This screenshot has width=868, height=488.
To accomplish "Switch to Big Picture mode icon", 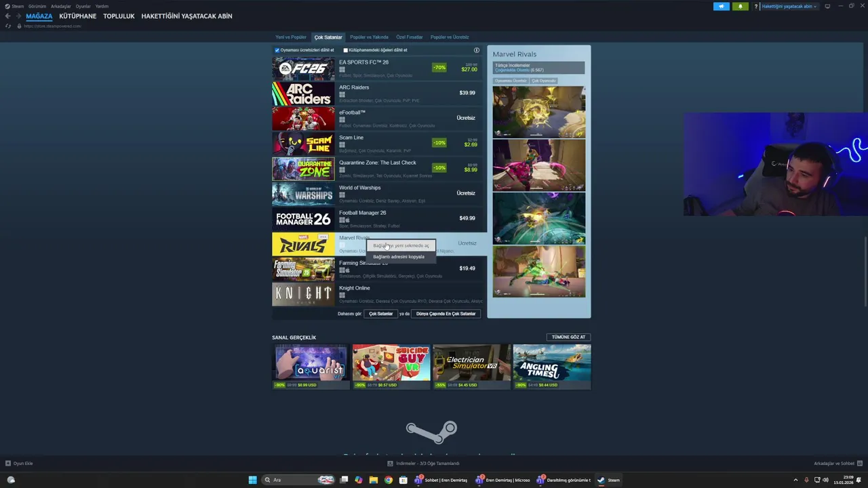I will 827,6.
